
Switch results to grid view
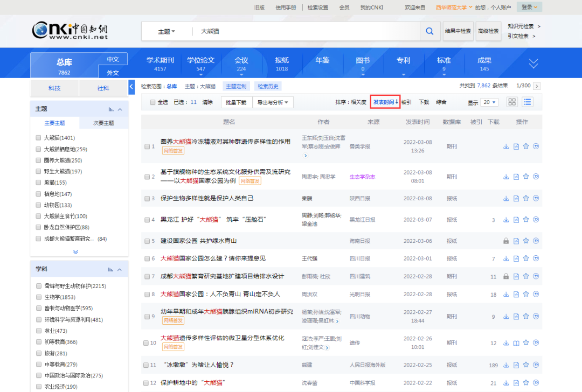(x=511, y=101)
